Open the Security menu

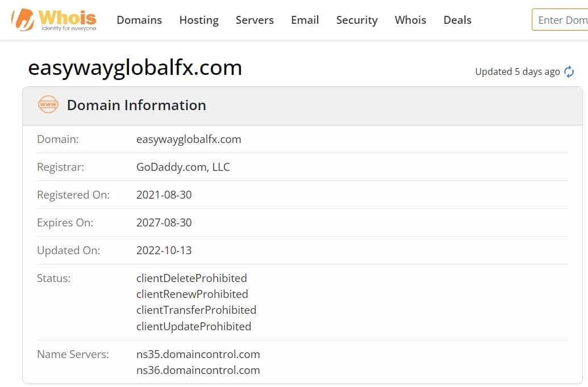pos(357,20)
